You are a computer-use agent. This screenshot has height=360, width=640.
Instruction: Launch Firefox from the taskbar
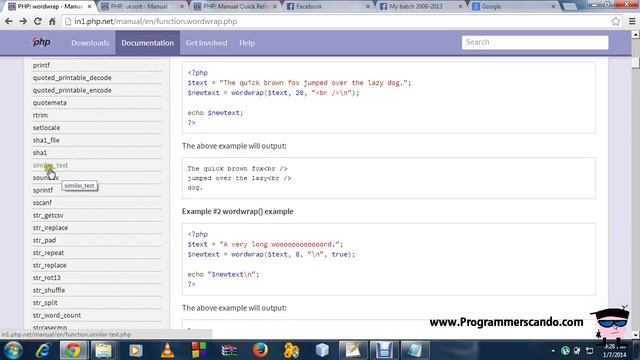(260, 350)
